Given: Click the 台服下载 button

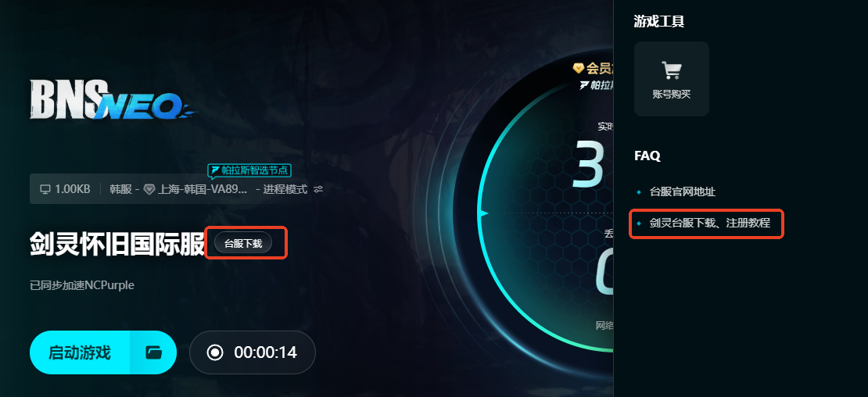Looking at the screenshot, I should 243,243.
